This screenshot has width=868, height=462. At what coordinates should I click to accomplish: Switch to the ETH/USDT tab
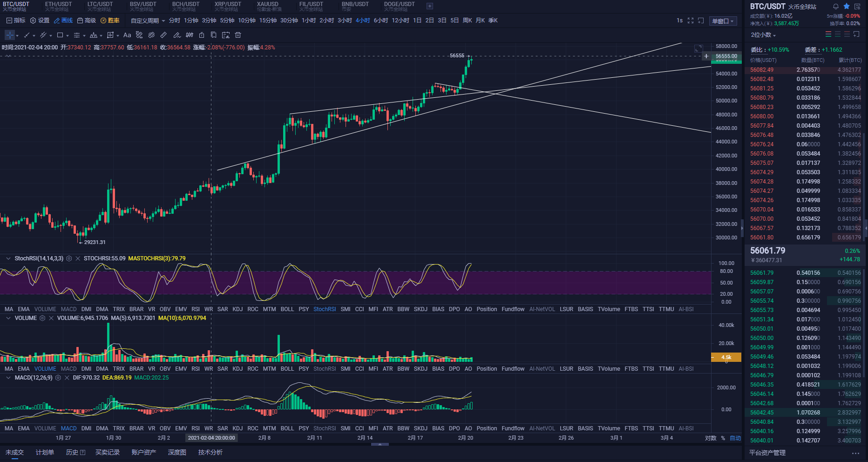tap(58, 6)
